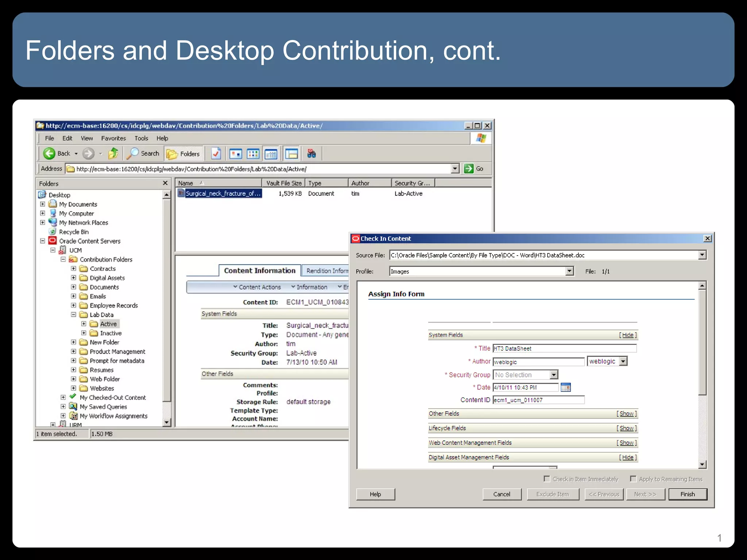The height and width of the screenshot is (560, 747).
Task: Click the Up folder icon
Action: pyautogui.click(x=113, y=153)
